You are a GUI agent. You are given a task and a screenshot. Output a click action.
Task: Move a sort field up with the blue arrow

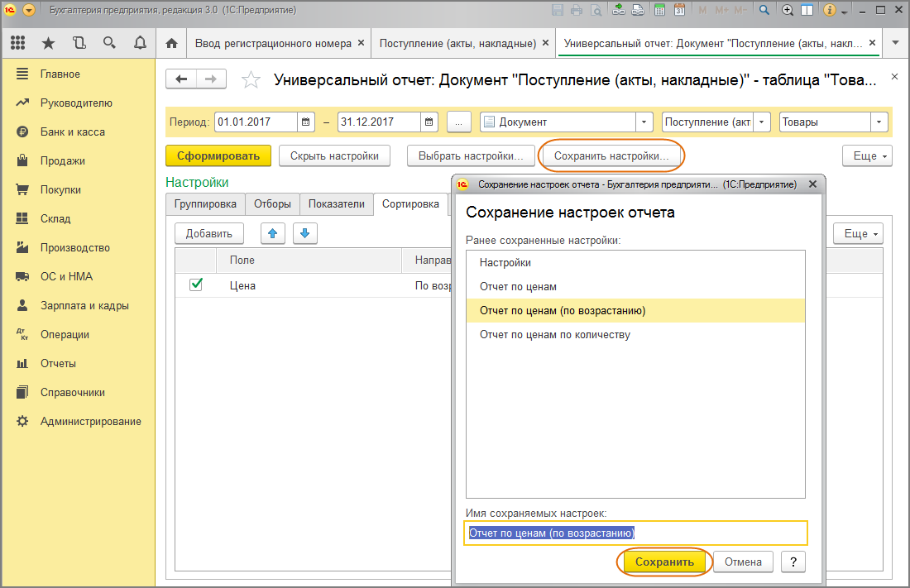tap(273, 233)
